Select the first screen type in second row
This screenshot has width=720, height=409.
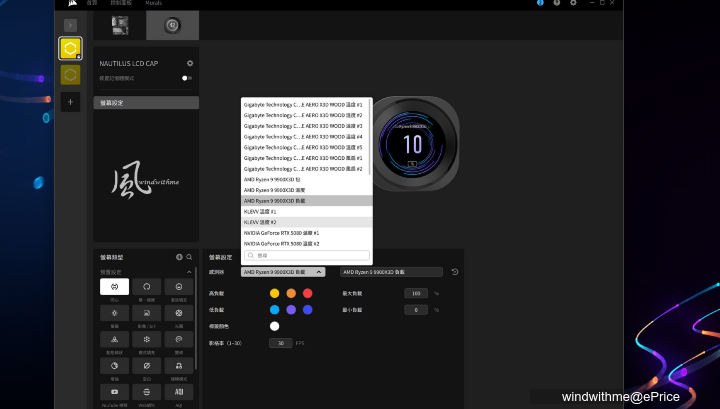(x=114, y=313)
